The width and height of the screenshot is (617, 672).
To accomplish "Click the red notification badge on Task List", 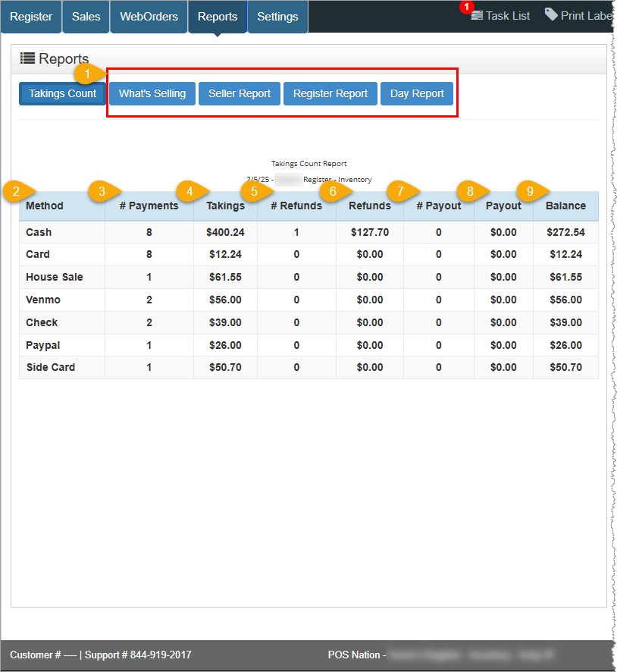I will pos(467,7).
